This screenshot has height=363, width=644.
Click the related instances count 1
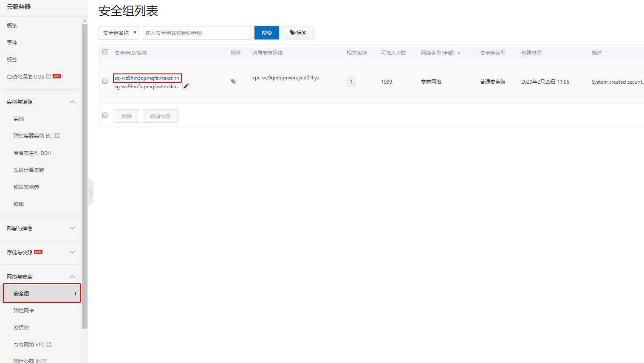351,82
